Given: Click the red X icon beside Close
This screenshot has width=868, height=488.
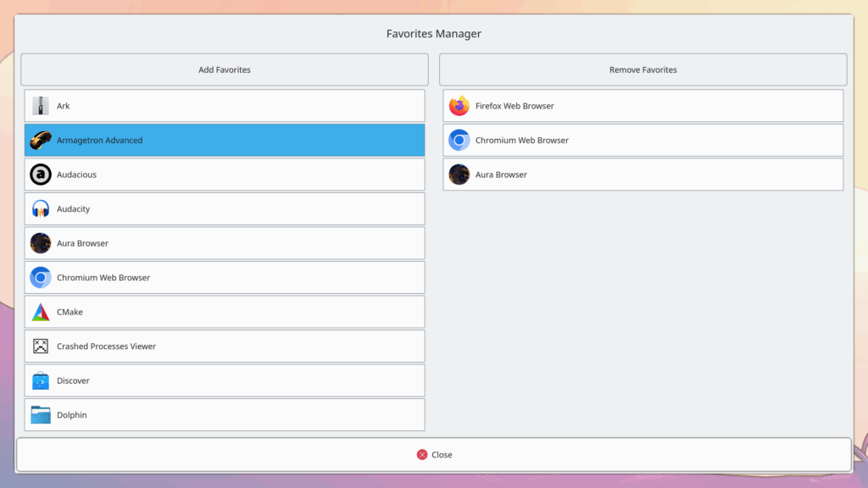Looking at the screenshot, I should pyautogui.click(x=422, y=454).
